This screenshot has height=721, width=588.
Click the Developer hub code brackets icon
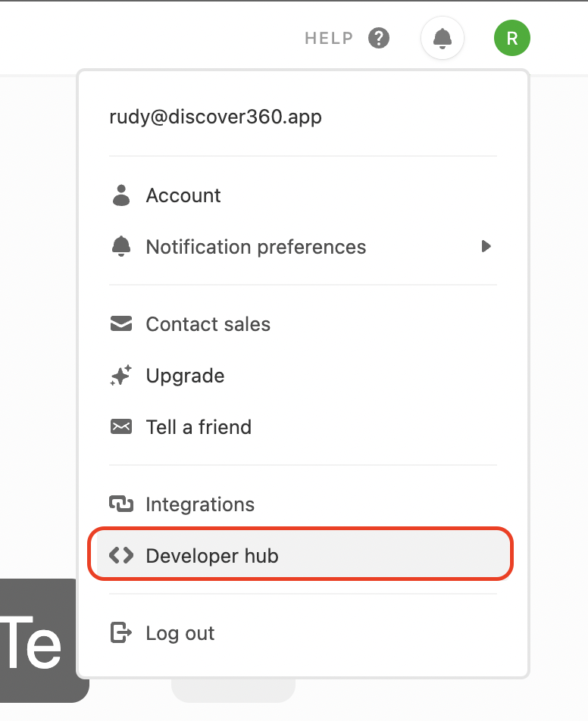pyautogui.click(x=121, y=556)
